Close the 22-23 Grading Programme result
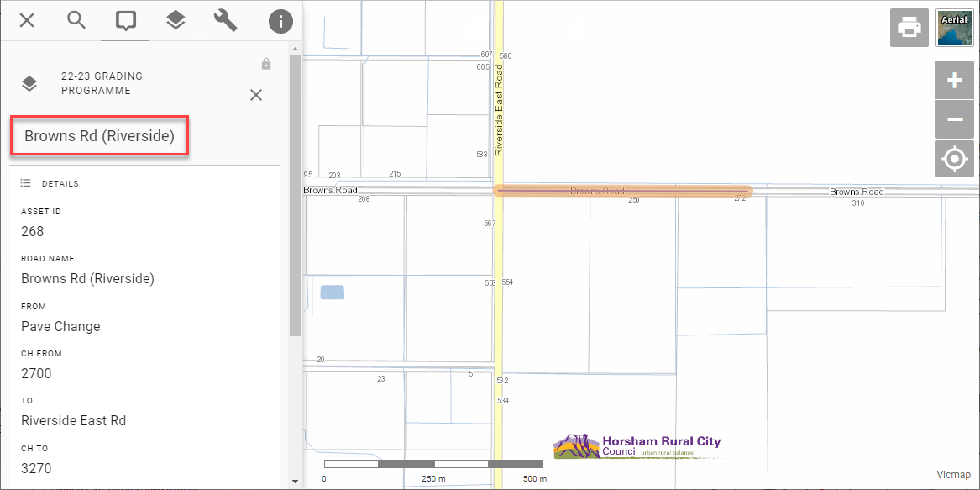 [256, 95]
